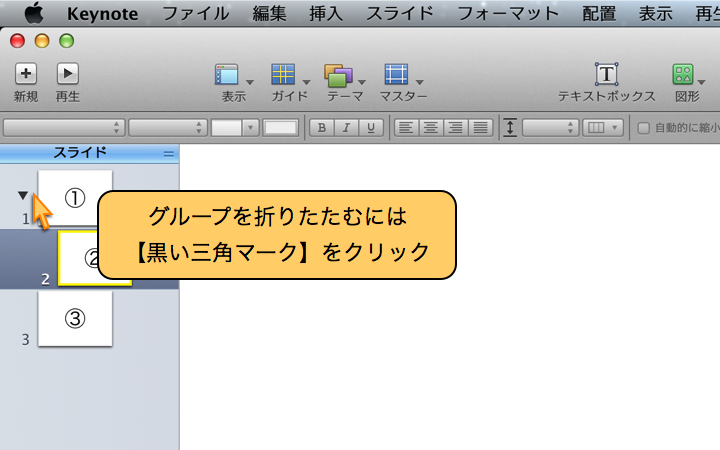Open the ファイル menu
Viewport: 720px width, 450px height.
coord(196,13)
